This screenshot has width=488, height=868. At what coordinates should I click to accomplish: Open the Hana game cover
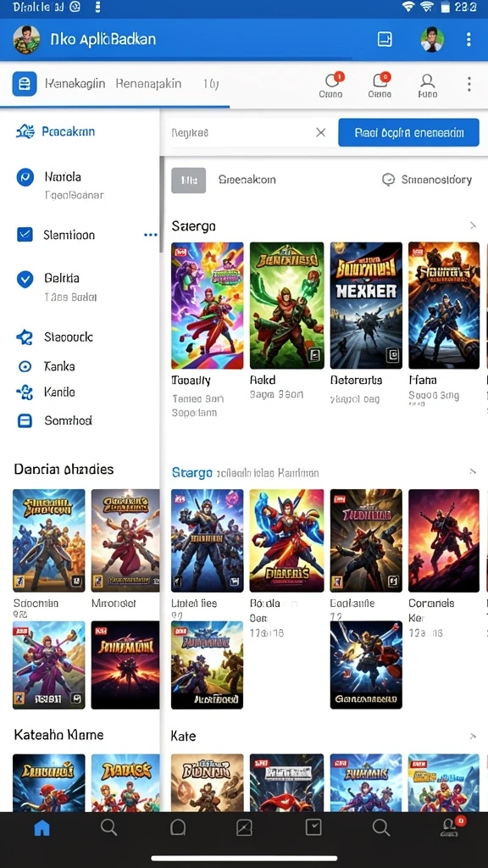click(x=444, y=305)
